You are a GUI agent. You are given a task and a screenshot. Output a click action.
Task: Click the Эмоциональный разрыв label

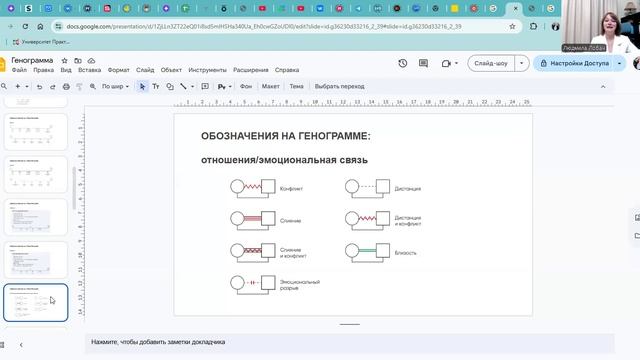tap(300, 285)
